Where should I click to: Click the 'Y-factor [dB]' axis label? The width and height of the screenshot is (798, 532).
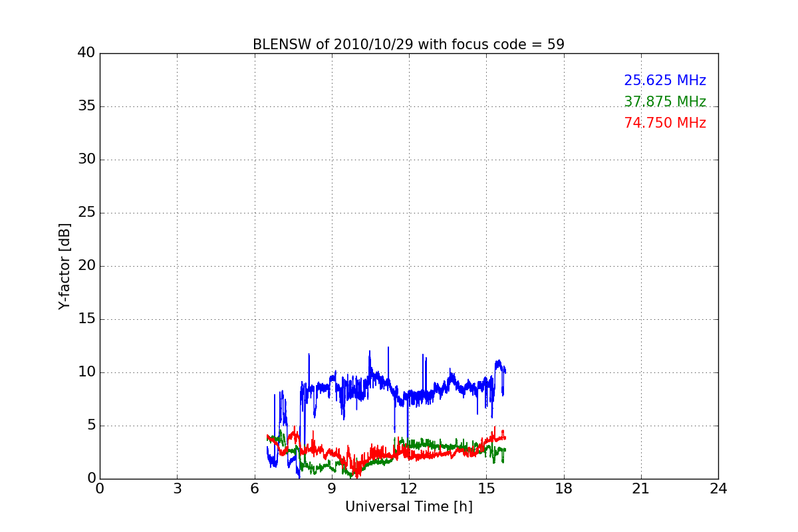(65, 266)
